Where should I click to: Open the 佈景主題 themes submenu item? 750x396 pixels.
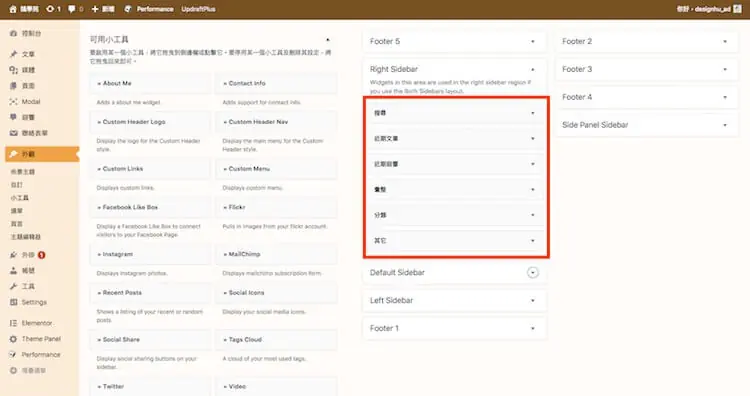point(23,172)
